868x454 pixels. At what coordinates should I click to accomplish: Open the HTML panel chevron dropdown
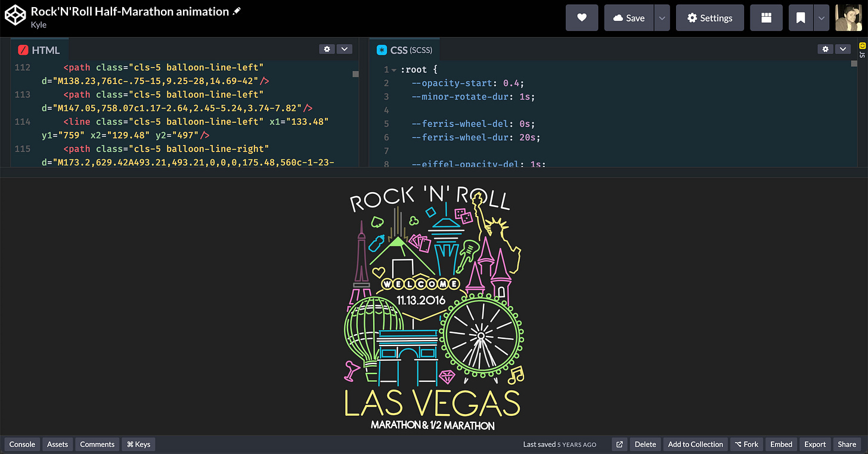tap(345, 50)
